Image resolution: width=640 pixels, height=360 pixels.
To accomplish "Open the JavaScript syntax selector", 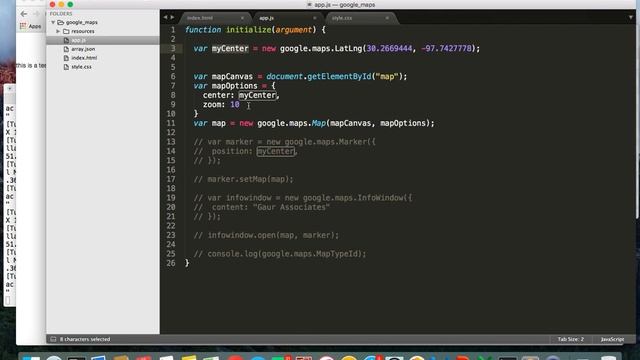I will [612, 339].
